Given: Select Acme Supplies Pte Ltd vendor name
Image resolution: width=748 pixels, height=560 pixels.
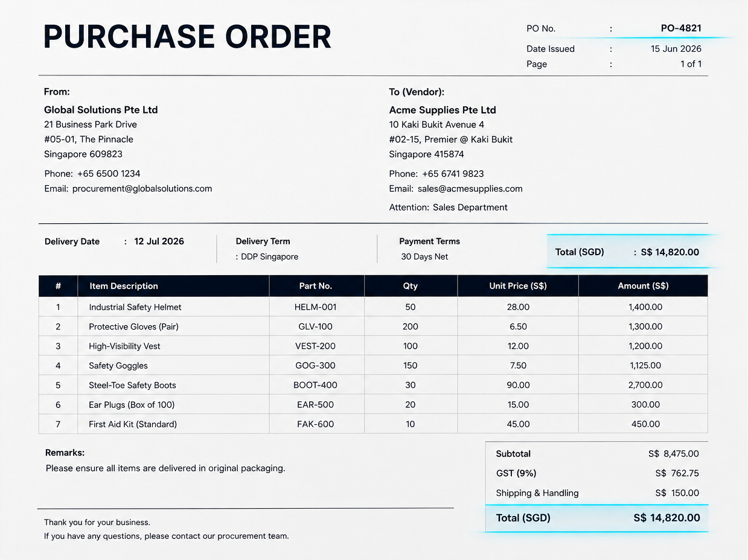Looking at the screenshot, I should pyautogui.click(x=443, y=110).
